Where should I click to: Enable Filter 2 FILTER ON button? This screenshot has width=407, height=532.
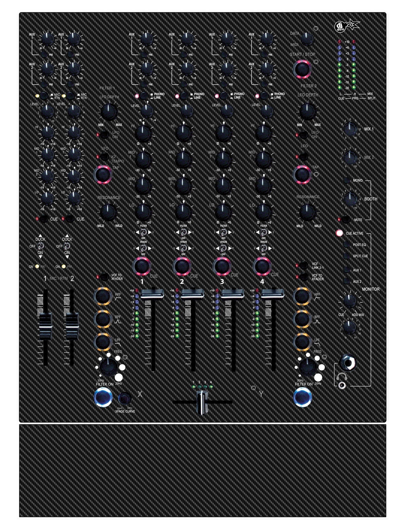tap(302, 397)
